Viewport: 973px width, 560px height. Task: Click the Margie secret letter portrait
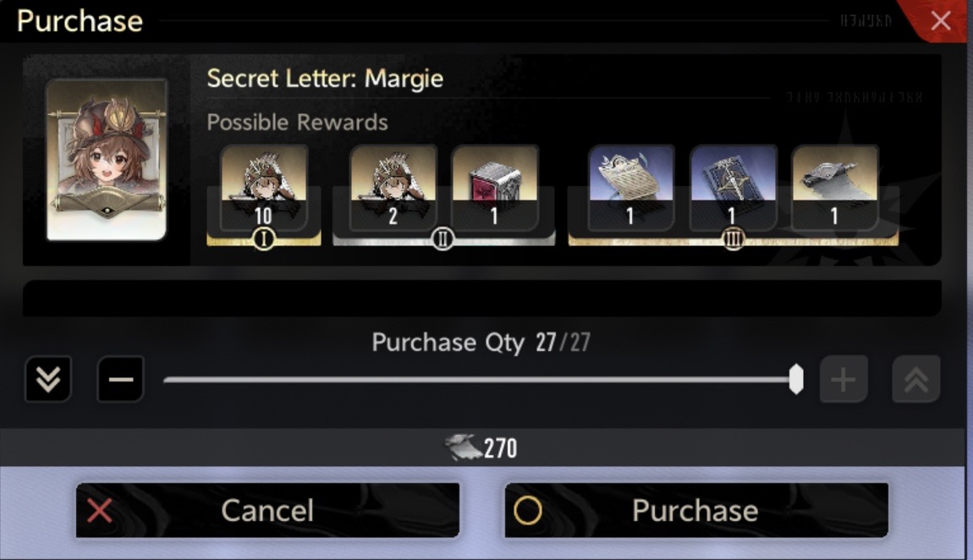(x=107, y=159)
